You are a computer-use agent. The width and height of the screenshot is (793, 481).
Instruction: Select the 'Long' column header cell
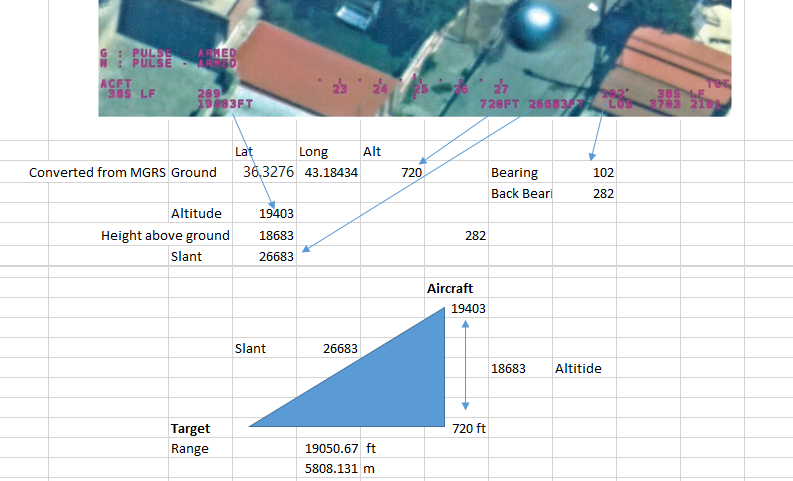313,151
